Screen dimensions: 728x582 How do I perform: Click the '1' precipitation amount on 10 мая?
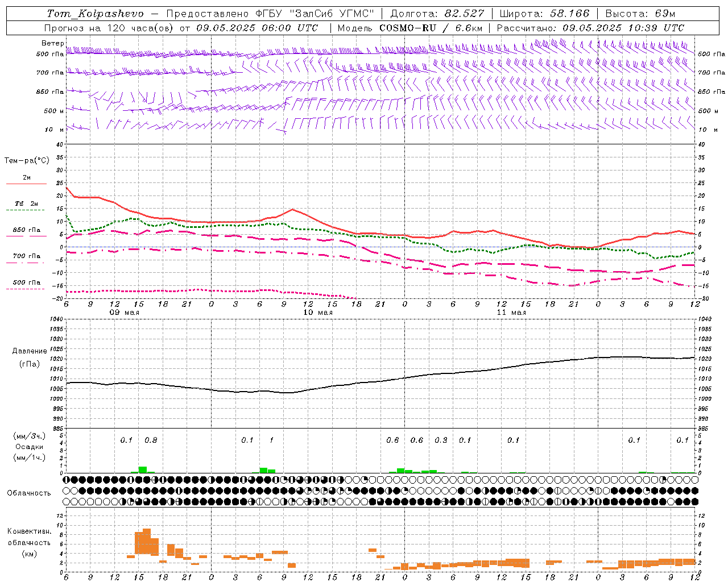[271, 440]
